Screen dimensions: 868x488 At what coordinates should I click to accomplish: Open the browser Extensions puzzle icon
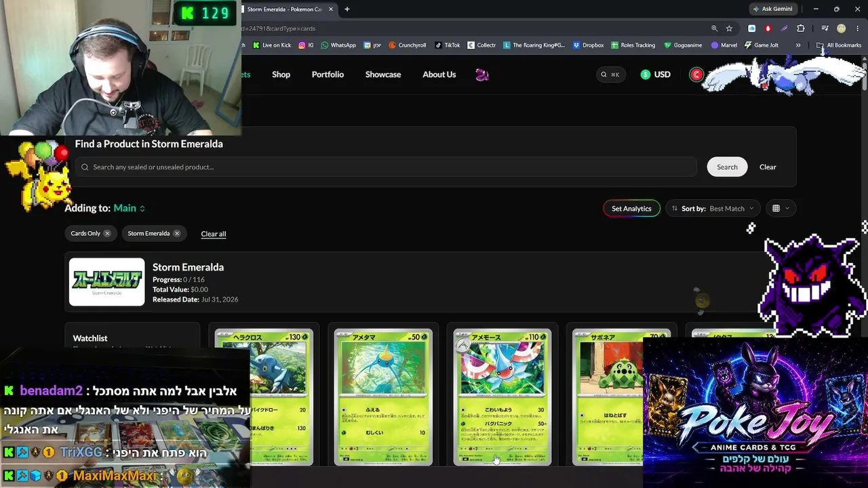[x=801, y=28]
